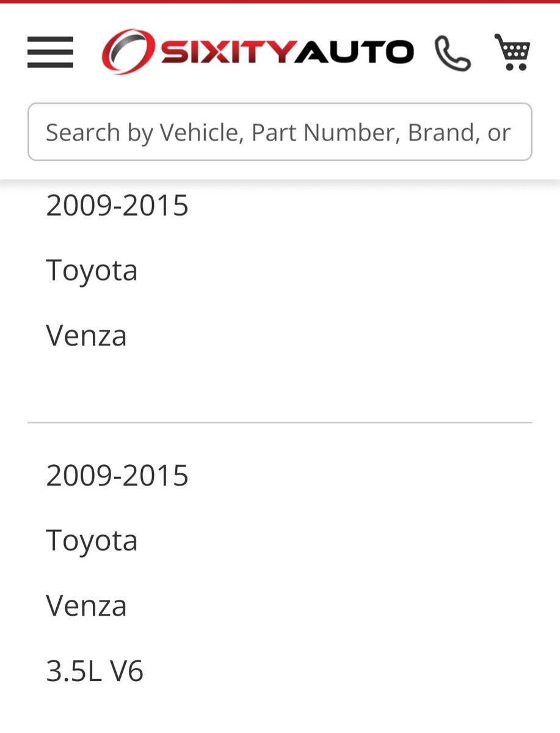Select Toyota in the first fitment entry
Viewport: 560px width, 733px height.
tap(92, 270)
